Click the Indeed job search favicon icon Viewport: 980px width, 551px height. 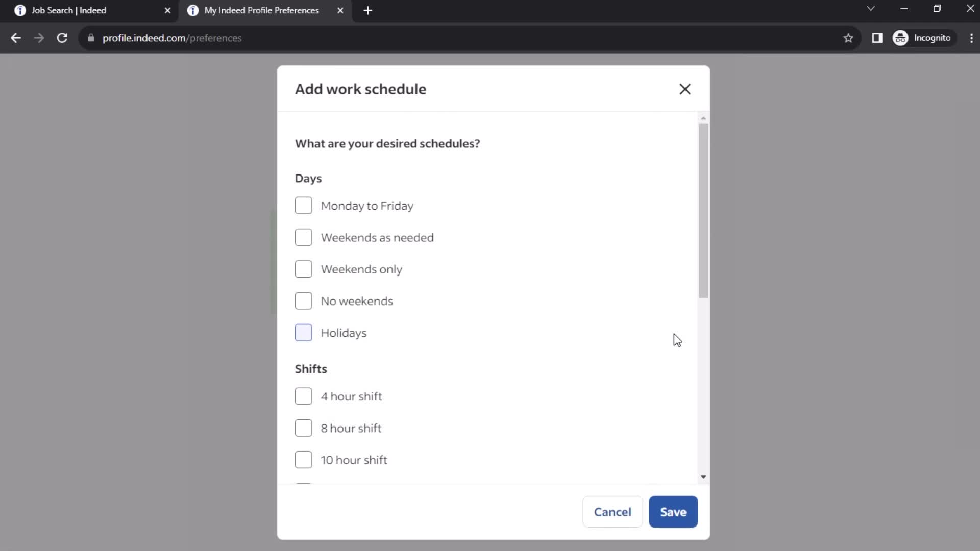pyautogui.click(x=19, y=10)
